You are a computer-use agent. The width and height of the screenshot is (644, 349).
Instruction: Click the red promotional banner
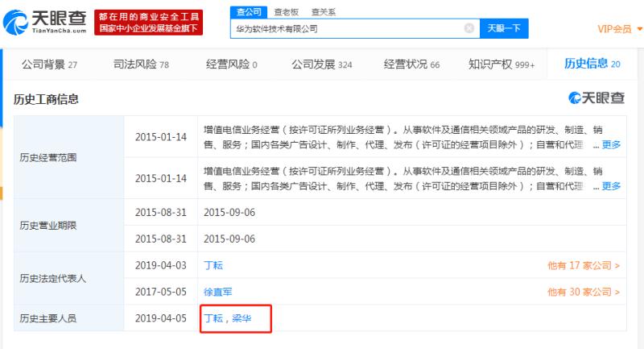[148, 23]
